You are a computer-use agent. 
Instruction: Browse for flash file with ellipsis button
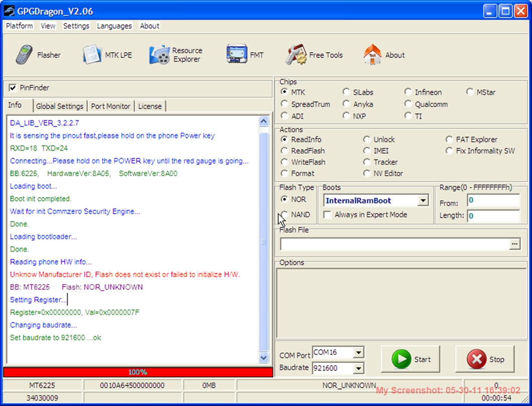[x=515, y=244]
